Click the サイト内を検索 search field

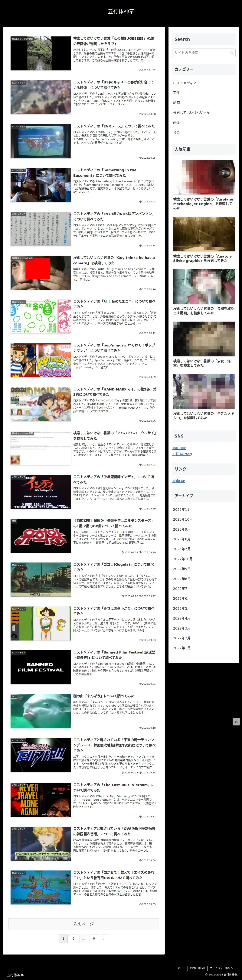[x=204, y=53]
